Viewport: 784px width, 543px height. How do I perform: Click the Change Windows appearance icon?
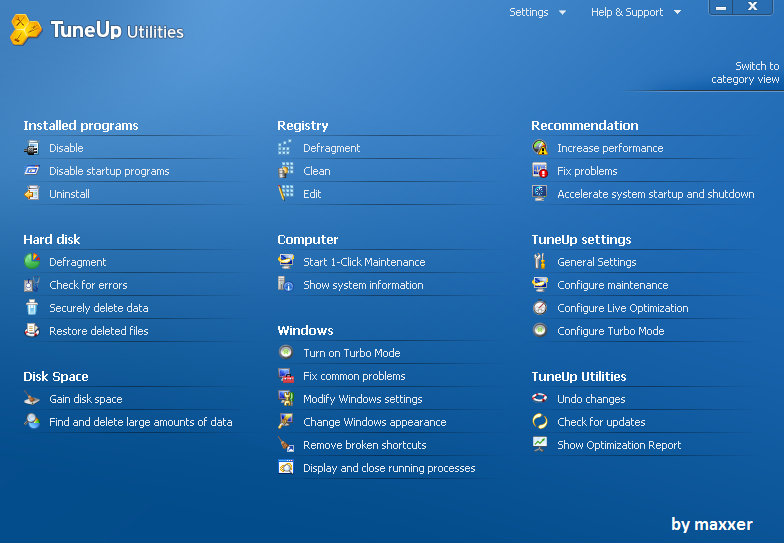click(286, 421)
